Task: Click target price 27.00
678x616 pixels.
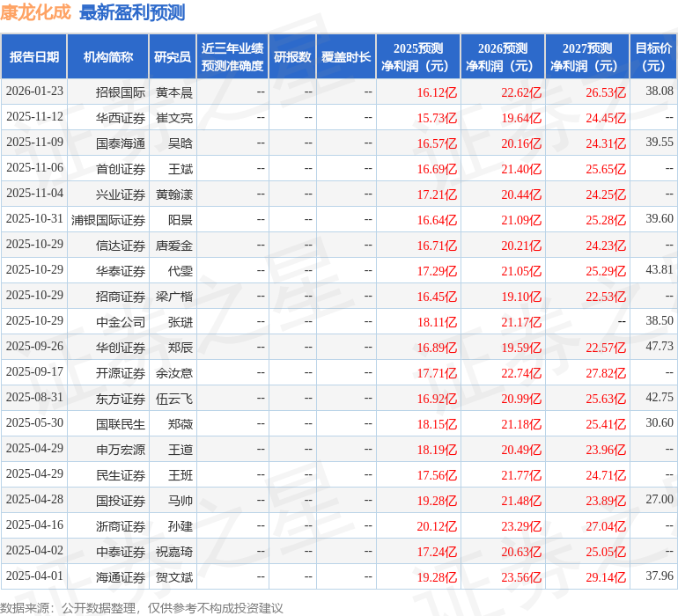Action: point(660,499)
